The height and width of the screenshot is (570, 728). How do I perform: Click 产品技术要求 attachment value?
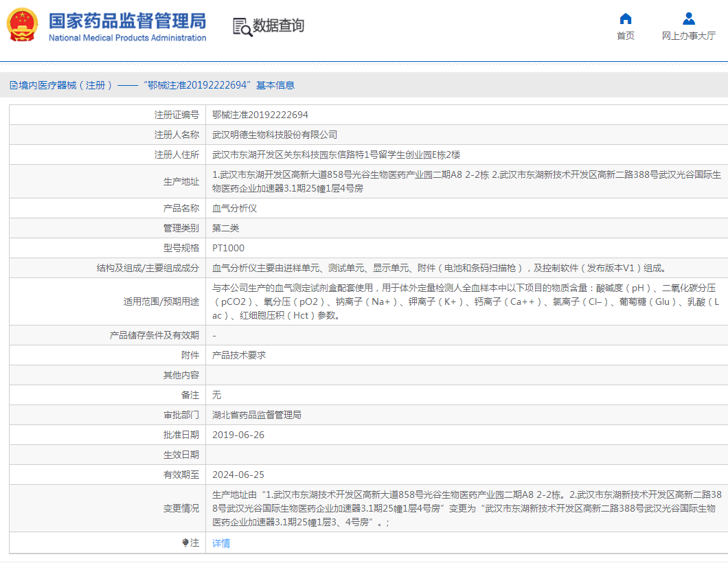[239, 356]
